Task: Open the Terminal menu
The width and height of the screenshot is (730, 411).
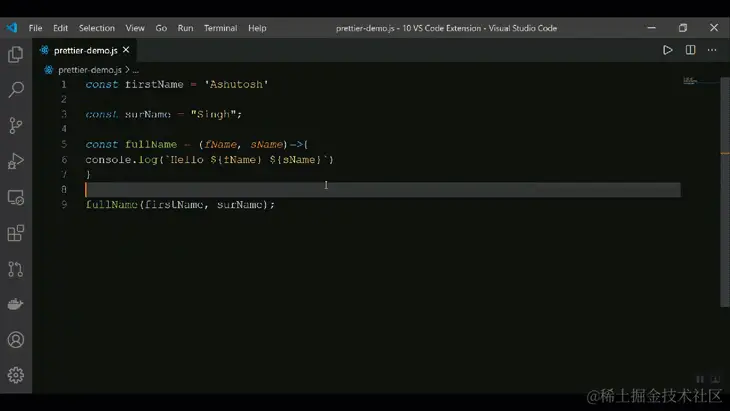Action: [x=221, y=28]
